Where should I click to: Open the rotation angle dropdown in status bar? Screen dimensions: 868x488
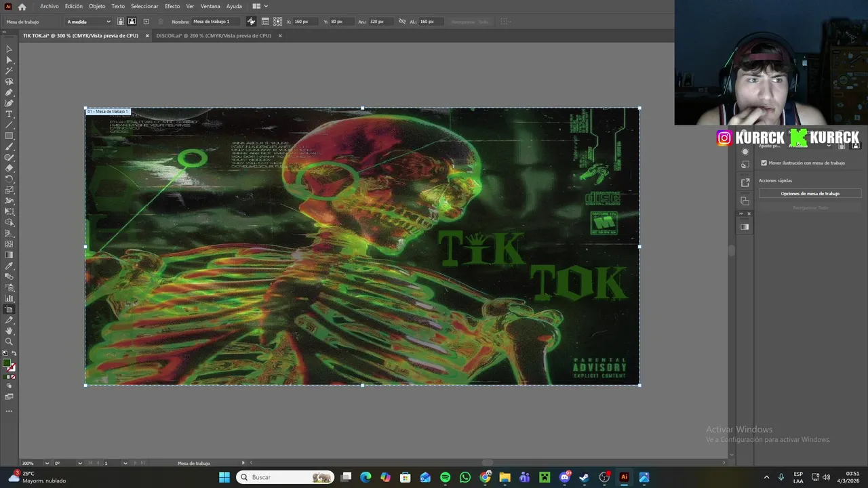(80, 463)
